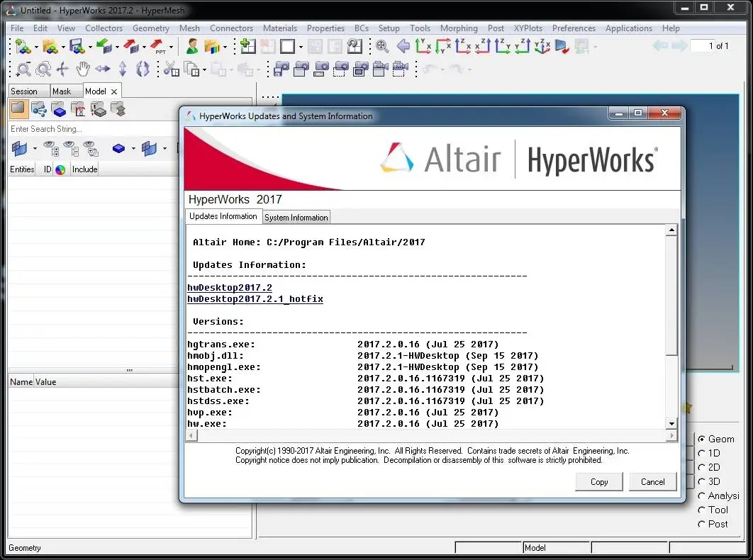Screen dimensions: 753x560
Task: Open the File menu
Action: (17, 28)
